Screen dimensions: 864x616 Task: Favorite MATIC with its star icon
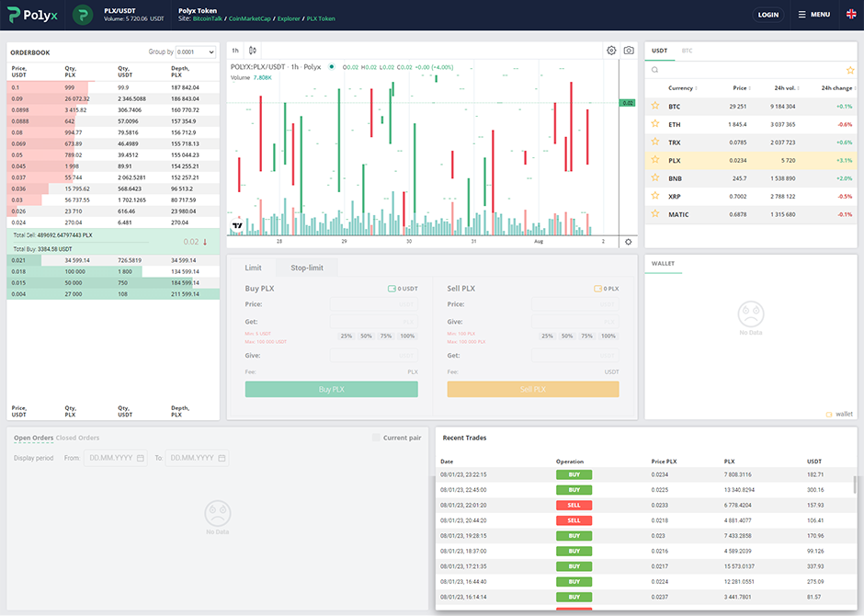point(655,214)
